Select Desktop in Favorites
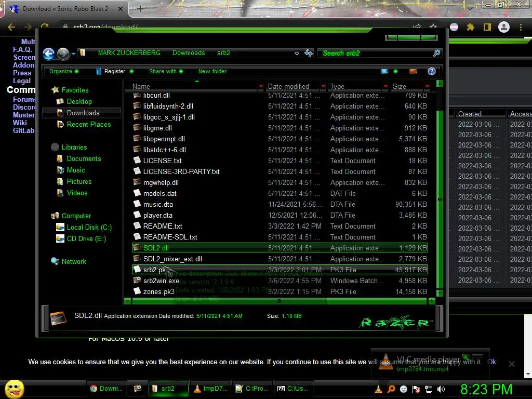 pos(79,101)
